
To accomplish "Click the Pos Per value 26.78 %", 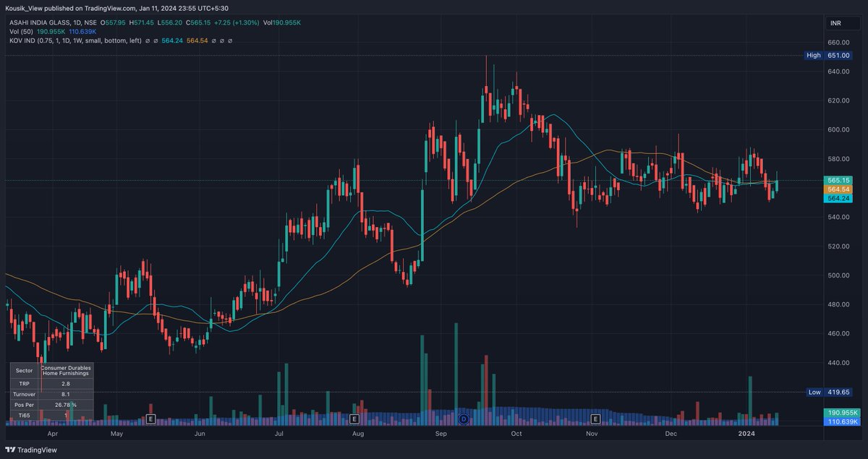I will 66,405.
